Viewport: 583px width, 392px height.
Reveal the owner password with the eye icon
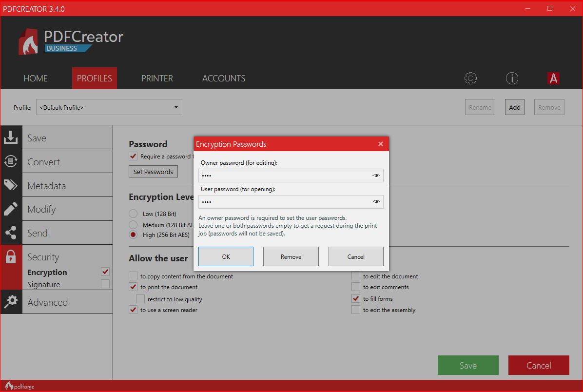[x=376, y=175]
